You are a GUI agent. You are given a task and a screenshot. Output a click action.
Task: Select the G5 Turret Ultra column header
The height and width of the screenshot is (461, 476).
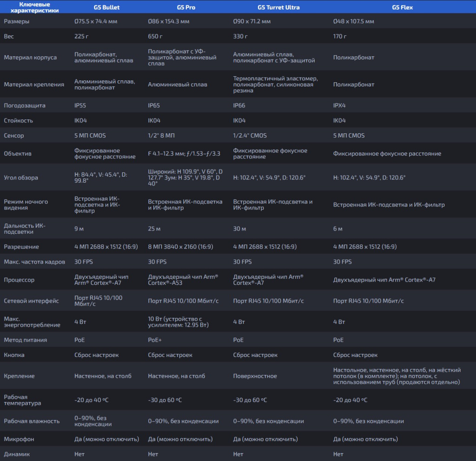(278, 7)
